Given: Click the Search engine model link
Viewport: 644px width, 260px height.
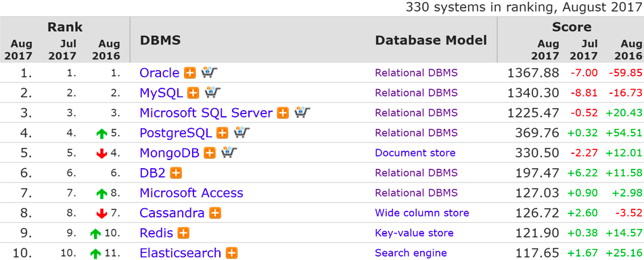Looking at the screenshot, I should tap(411, 253).
